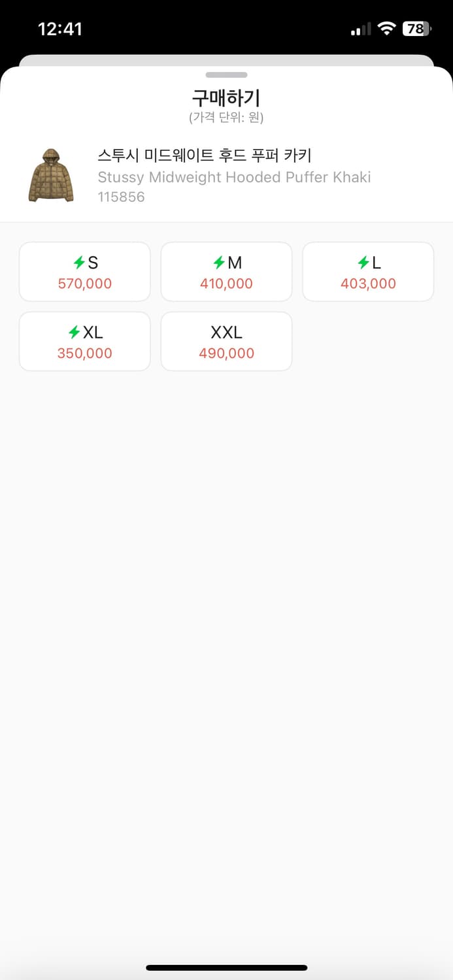The height and width of the screenshot is (980, 453).
Task: Tap the lightning bolt icon beside size S
Action: tap(79, 263)
